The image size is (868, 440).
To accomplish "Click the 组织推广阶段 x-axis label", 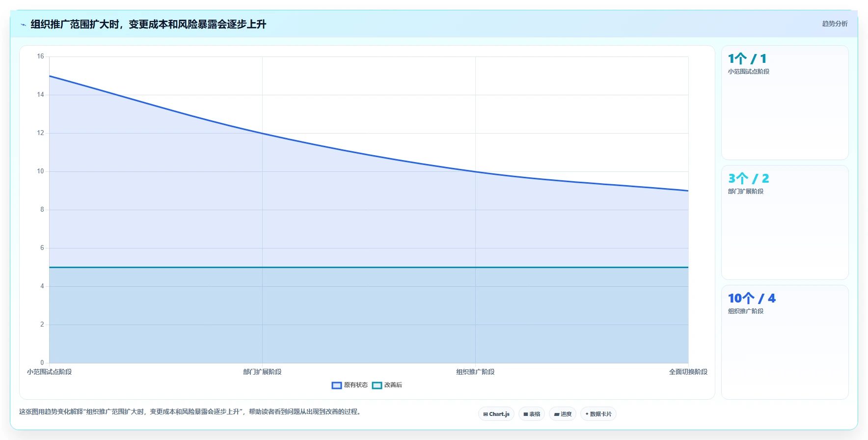I will point(475,372).
